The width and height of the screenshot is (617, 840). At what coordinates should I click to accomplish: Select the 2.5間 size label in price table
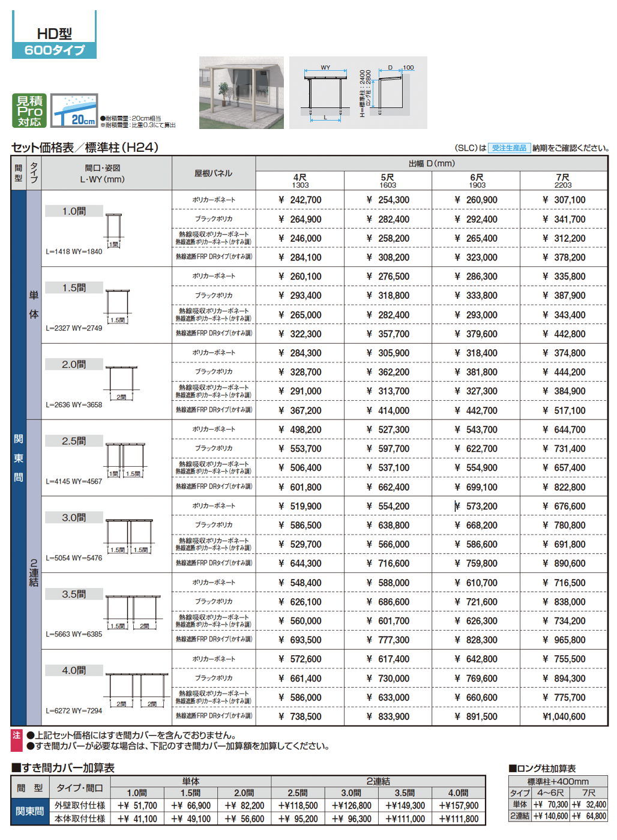[x=74, y=441]
